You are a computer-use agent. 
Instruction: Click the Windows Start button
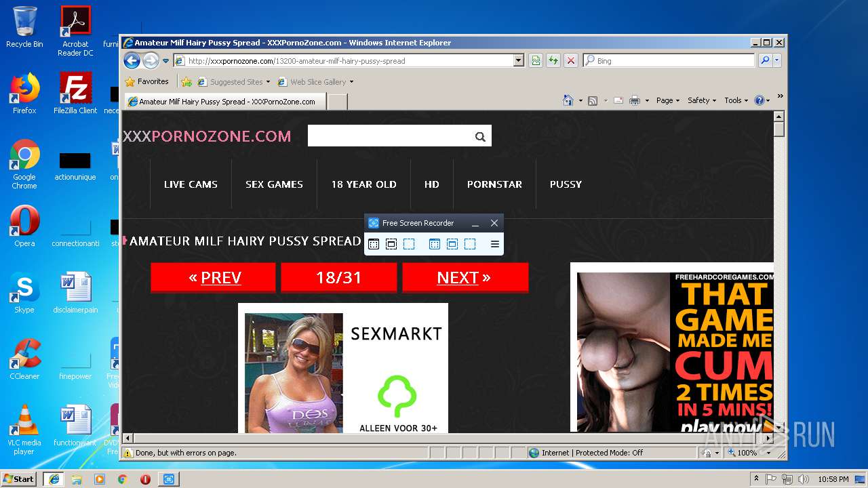[19, 479]
